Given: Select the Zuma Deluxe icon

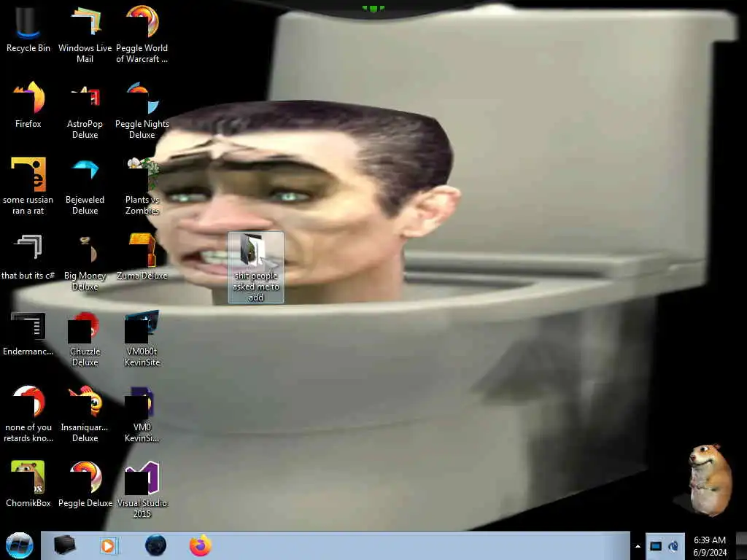Looking at the screenshot, I should tap(142, 257).
